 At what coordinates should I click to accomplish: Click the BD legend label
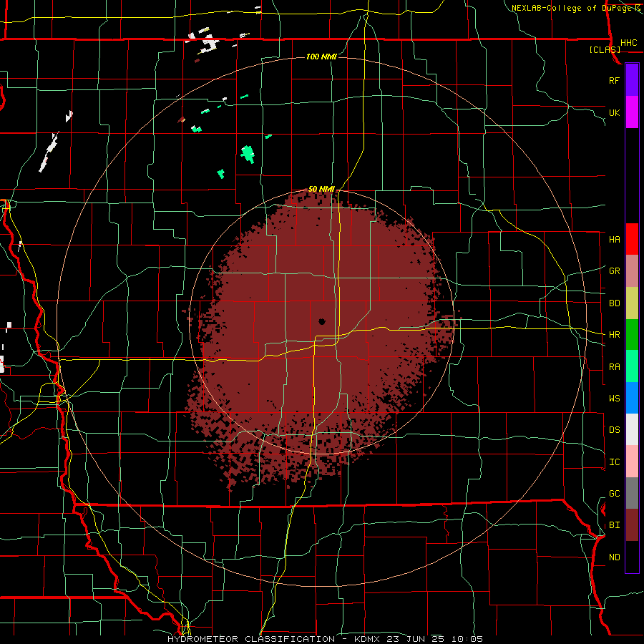[615, 303]
